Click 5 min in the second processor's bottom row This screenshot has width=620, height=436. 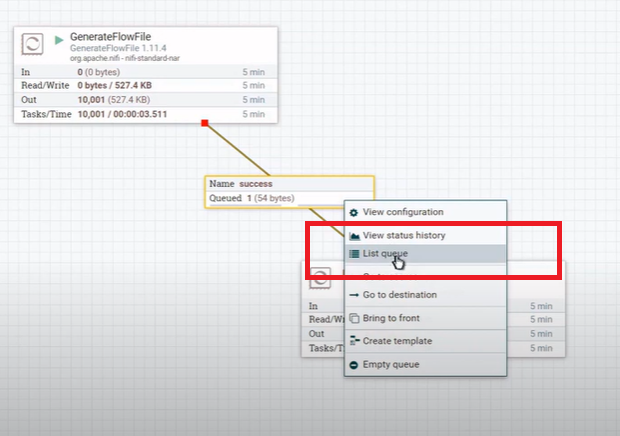tap(541, 348)
